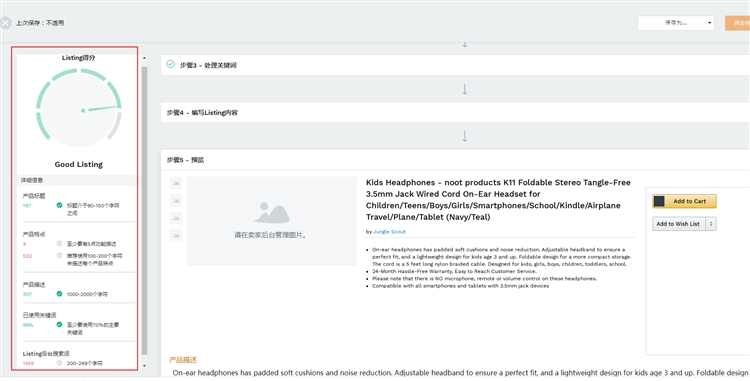
Task: Click the search terms count 1455
Action: click(x=28, y=363)
